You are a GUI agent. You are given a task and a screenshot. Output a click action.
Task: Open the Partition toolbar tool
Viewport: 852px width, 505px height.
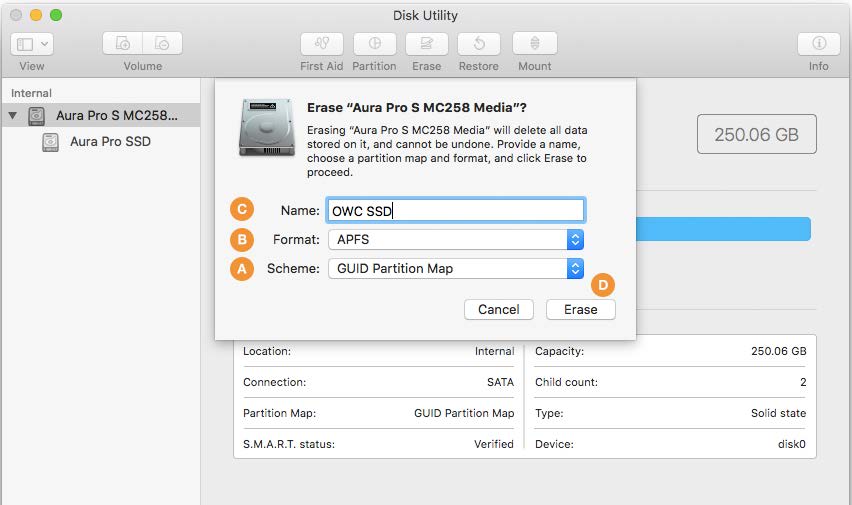coord(374,43)
